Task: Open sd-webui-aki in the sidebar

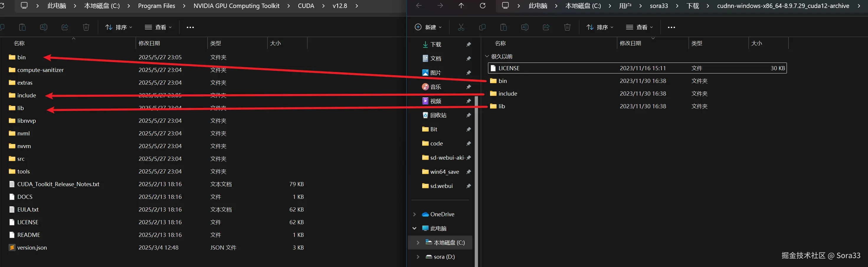Action: click(x=443, y=158)
